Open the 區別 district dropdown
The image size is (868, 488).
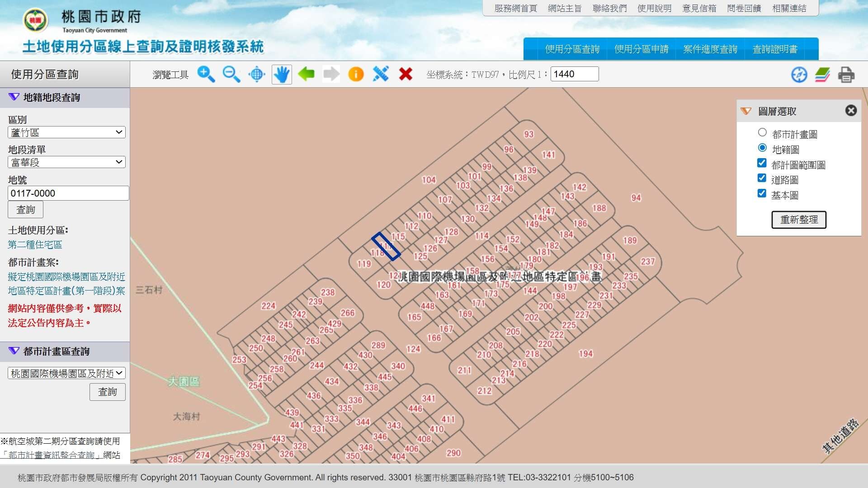tap(66, 132)
